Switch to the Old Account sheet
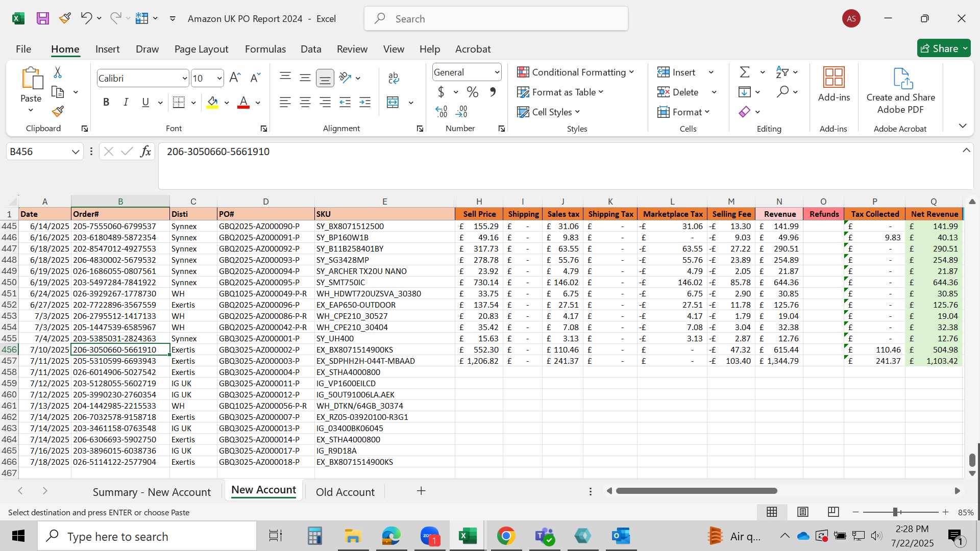This screenshot has height=551, width=980. [x=345, y=492]
